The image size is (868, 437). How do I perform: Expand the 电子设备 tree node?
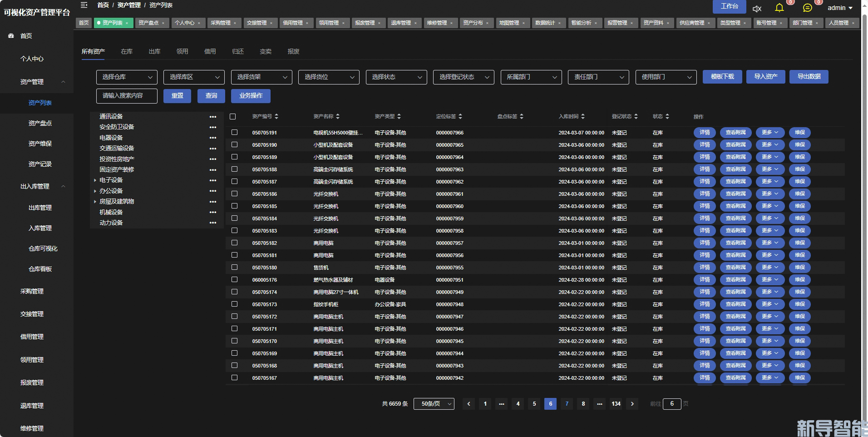coord(95,180)
